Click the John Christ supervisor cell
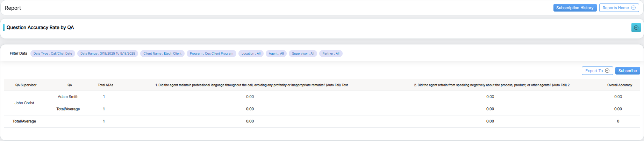The width and height of the screenshot is (644, 141). pos(24,103)
